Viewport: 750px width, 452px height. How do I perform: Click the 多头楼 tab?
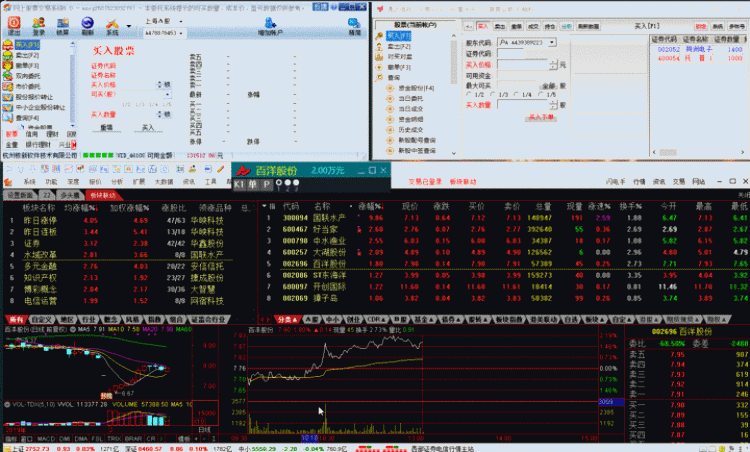[x=70, y=195]
